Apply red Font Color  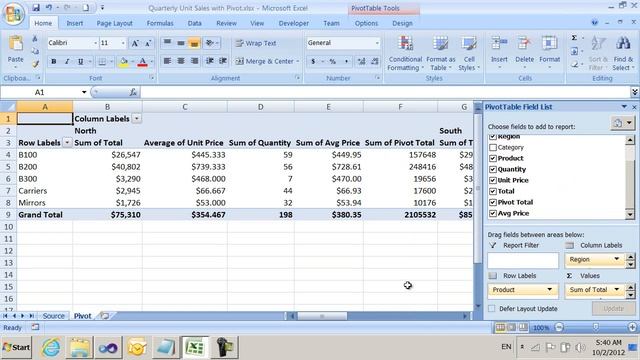[142, 62]
